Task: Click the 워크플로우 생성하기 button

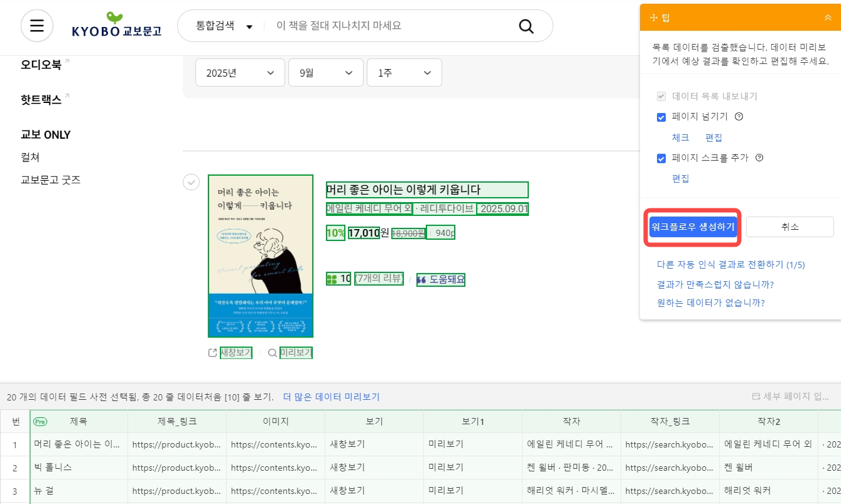Action: [692, 227]
